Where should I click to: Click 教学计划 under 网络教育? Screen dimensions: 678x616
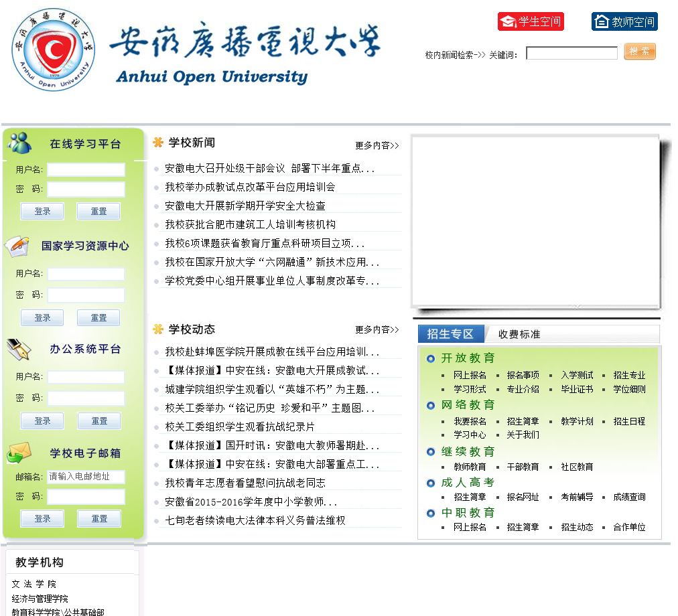tap(577, 421)
